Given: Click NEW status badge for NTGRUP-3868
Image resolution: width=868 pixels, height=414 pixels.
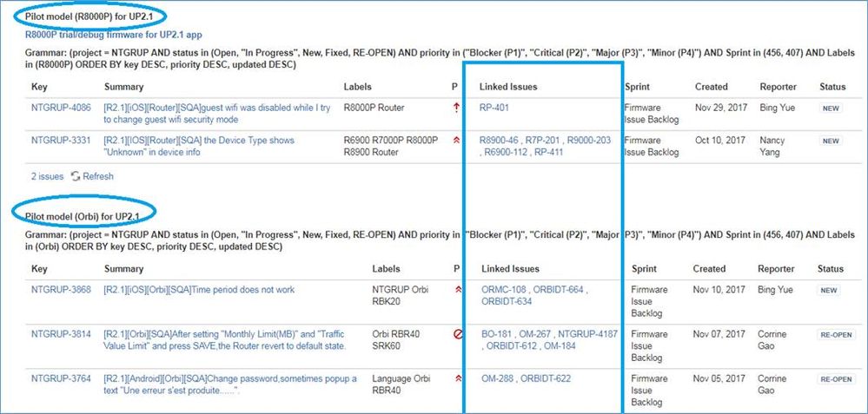Looking at the screenshot, I should tap(829, 290).
